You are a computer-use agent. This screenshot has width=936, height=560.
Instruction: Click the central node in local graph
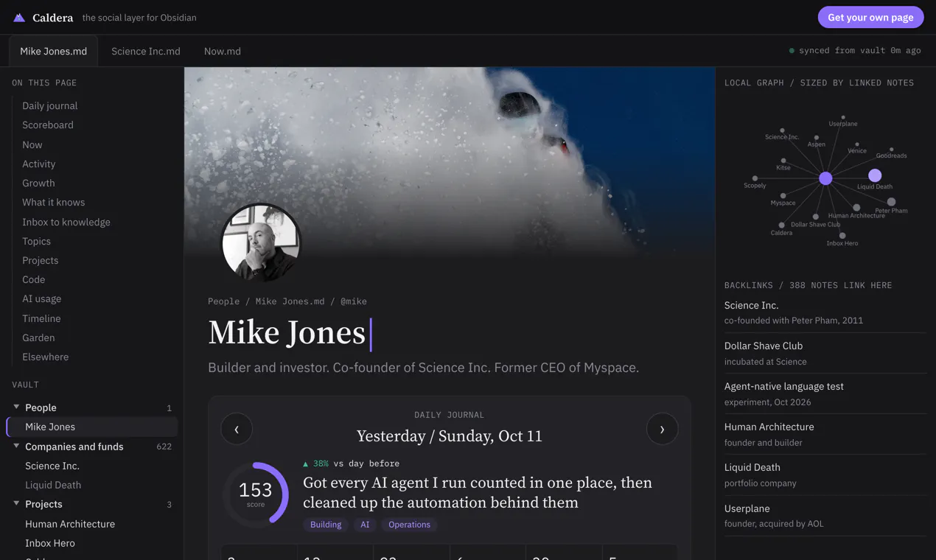coord(825,178)
